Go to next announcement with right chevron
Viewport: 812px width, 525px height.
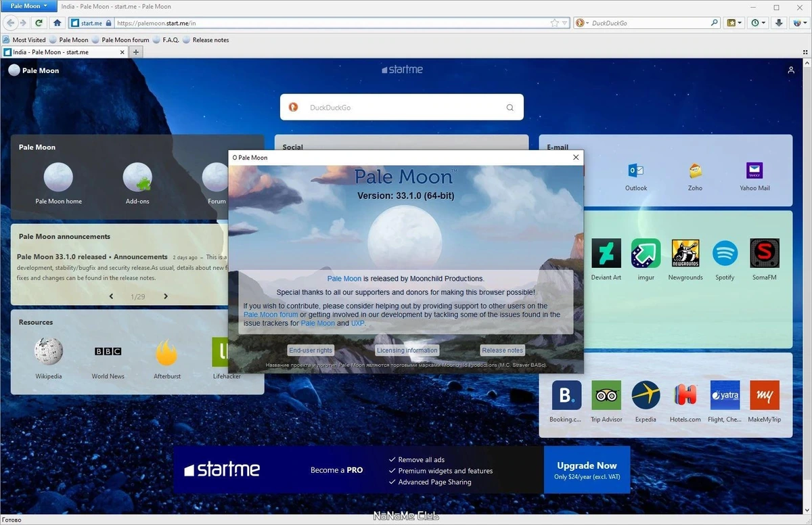[166, 296]
